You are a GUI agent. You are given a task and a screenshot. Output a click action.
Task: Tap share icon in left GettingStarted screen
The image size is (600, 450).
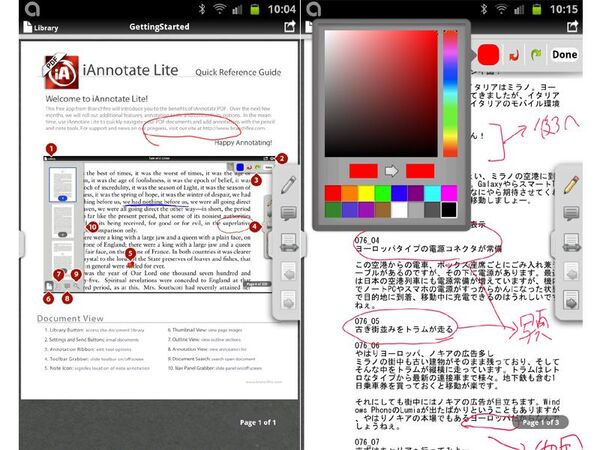(x=290, y=26)
